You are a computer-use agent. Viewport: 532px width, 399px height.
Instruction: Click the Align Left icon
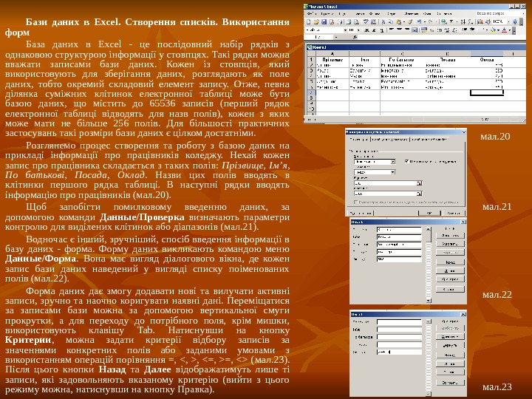click(x=391, y=30)
